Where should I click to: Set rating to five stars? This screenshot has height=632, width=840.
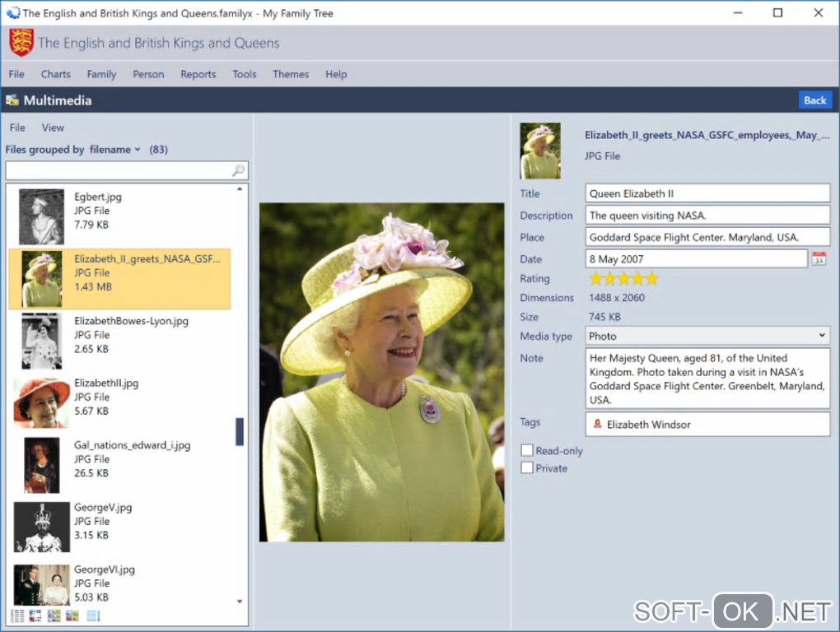651,279
